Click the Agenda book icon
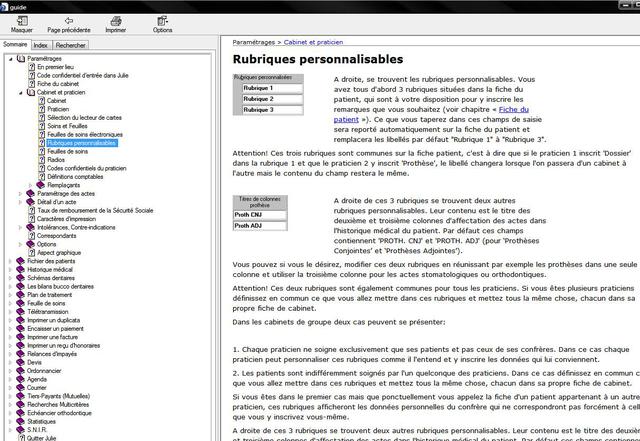The width and height of the screenshot is (640, 441). pos(21,380)
